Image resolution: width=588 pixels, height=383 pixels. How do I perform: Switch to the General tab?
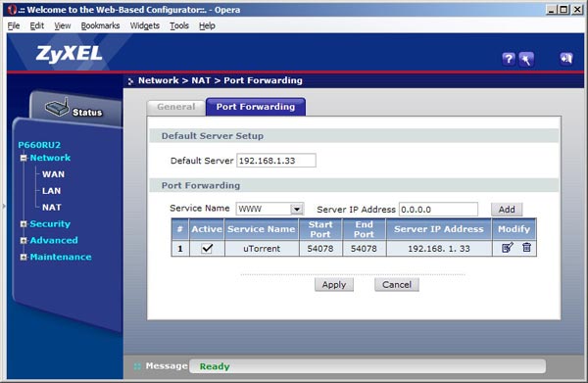point(175,107)
